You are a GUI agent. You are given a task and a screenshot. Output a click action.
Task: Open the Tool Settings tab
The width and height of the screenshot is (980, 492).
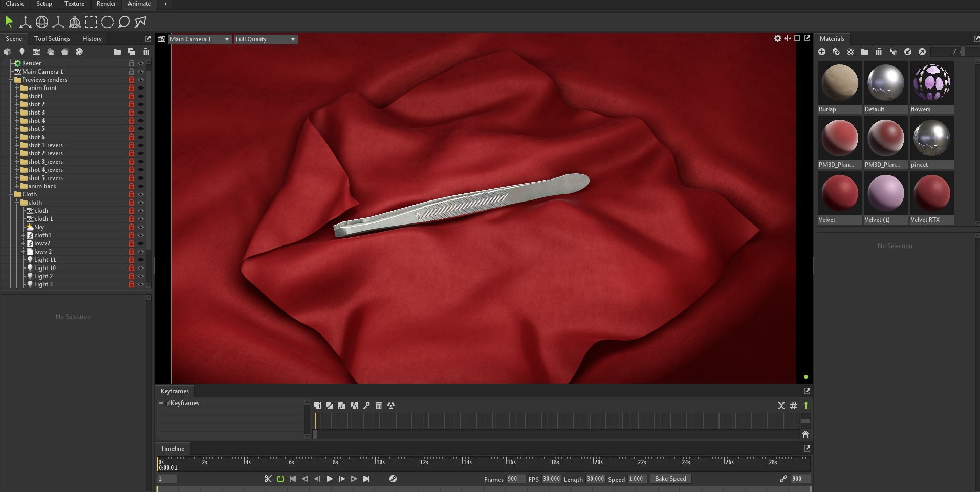coord(52,39)
